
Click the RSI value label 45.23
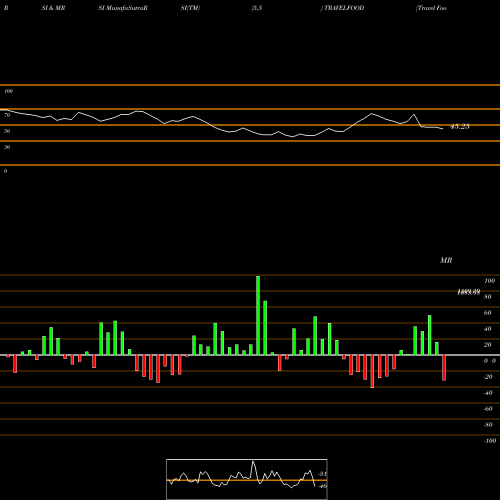click(460, 127)
